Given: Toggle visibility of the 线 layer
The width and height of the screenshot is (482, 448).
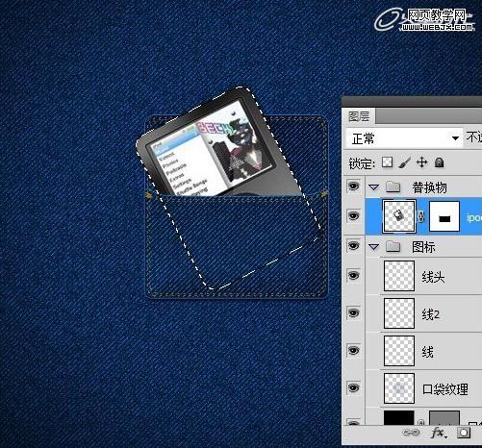Looking at the screenshot, I should [353, 350].
